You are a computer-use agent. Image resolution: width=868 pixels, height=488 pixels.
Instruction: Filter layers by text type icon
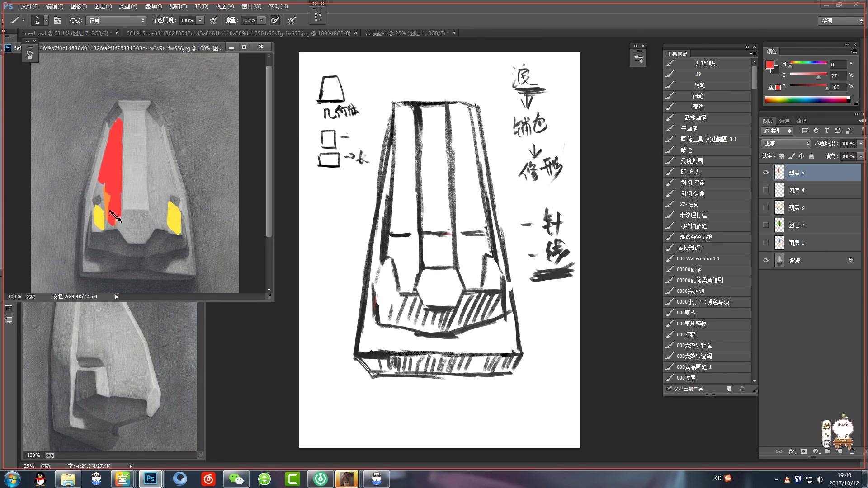tap(827, 131)
